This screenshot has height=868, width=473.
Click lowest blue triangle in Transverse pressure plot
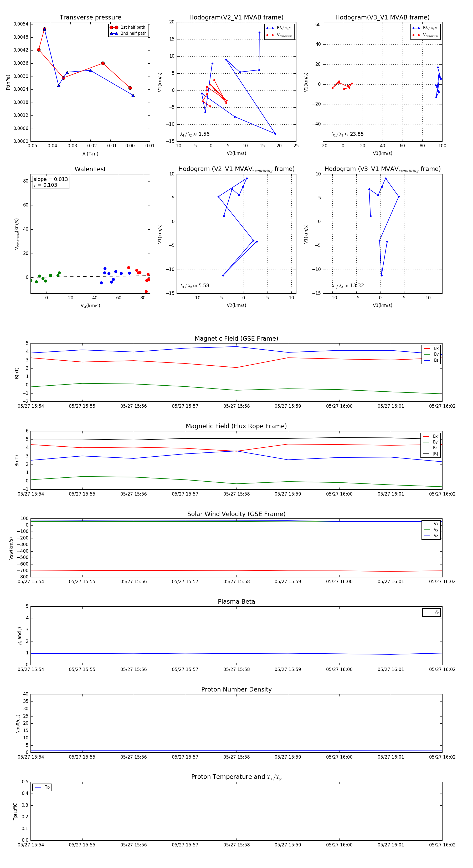pos(133,95)
